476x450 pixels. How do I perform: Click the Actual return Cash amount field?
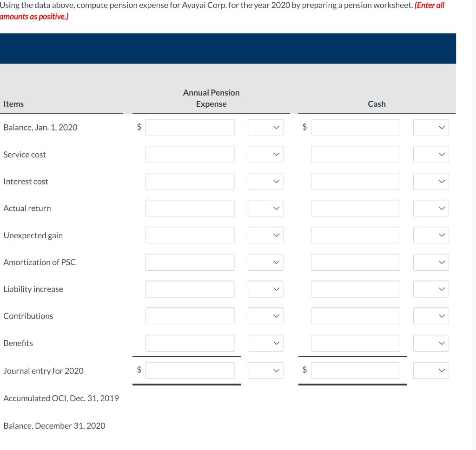(x=355, y=208)
